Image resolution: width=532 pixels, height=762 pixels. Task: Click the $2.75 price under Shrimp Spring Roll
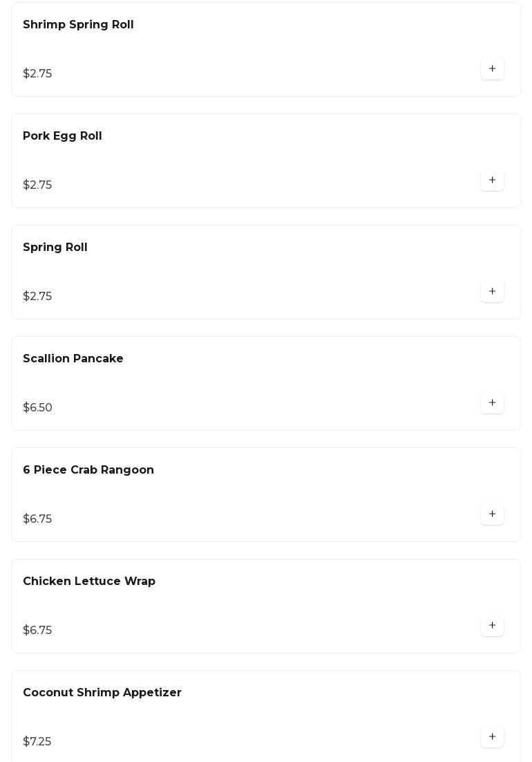pos(37,74)
